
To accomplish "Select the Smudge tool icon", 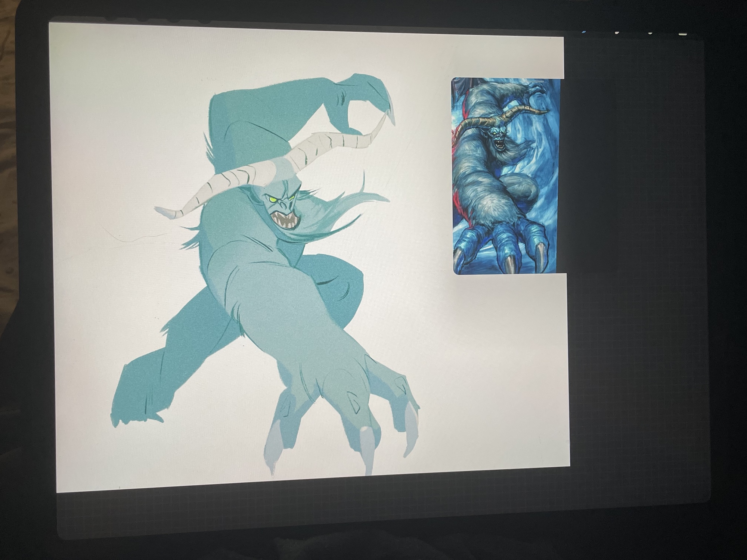I will tap(617, 32).
